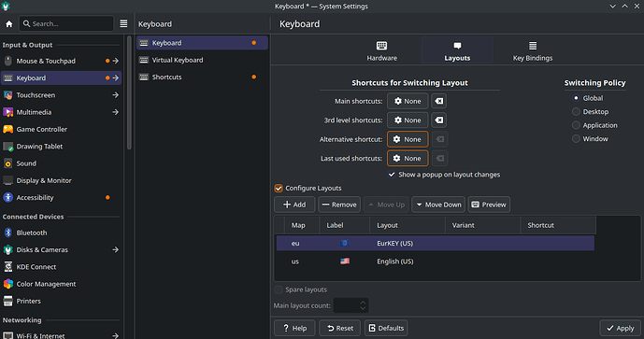Click the Mouse & Touchpad icon
The height and width of the screenshot is (339, 644).
[x=7, y=61]
